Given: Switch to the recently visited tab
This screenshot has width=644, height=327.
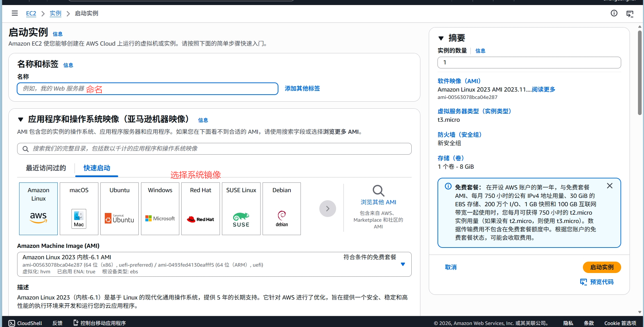Looking at the screenshot, I should (46, 168).
